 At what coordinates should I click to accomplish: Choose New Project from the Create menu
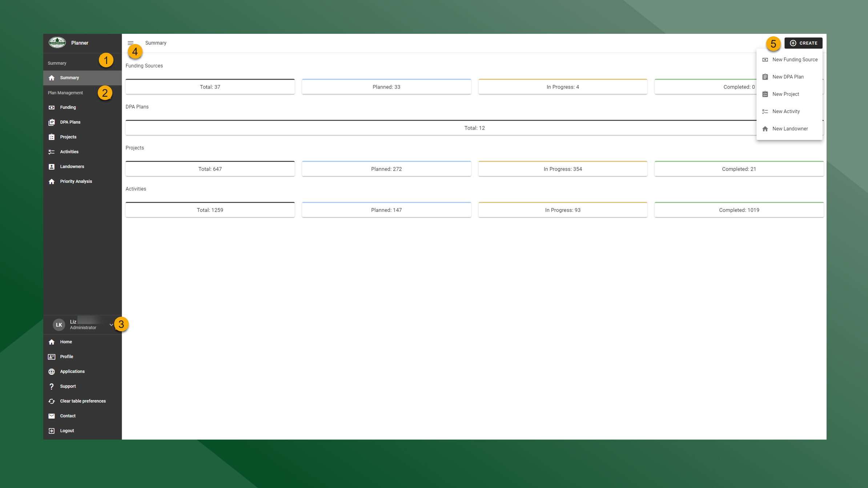coord(786,94)
